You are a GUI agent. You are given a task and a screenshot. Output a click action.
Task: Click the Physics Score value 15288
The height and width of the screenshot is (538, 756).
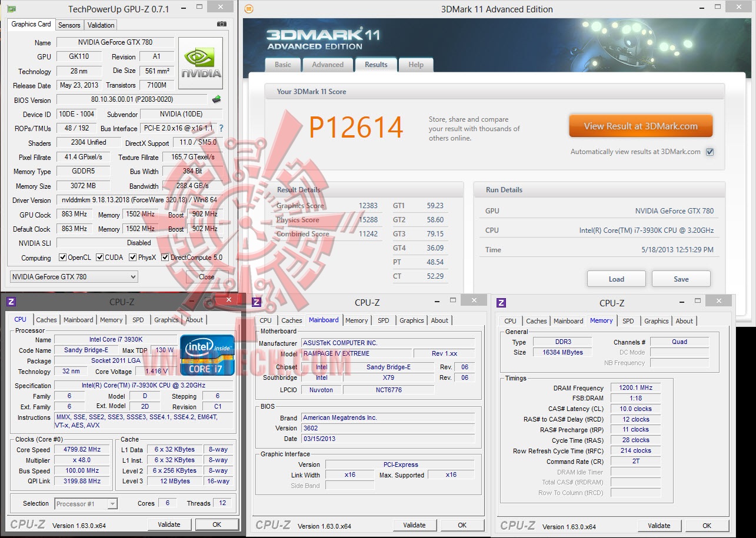click(368, 220)
